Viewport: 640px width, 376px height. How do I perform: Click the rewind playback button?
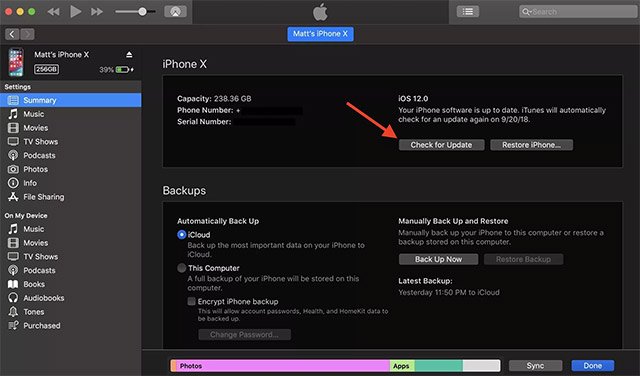(53, 11)
